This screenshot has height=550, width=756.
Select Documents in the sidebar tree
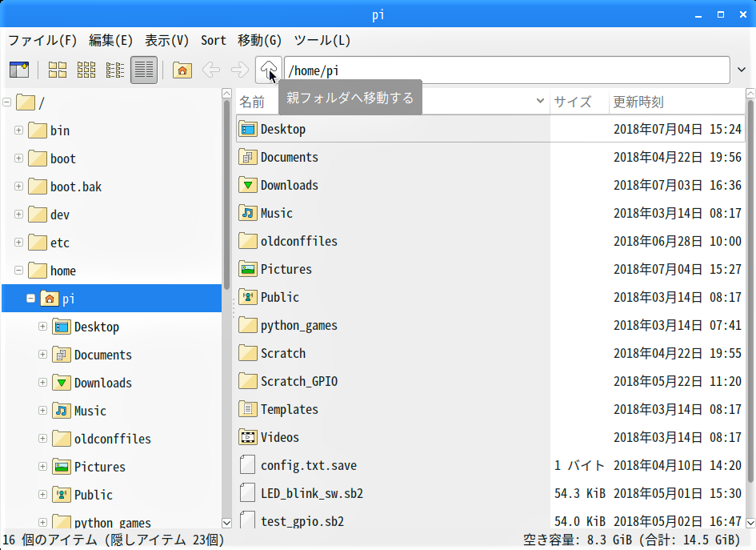coord(102,355)
